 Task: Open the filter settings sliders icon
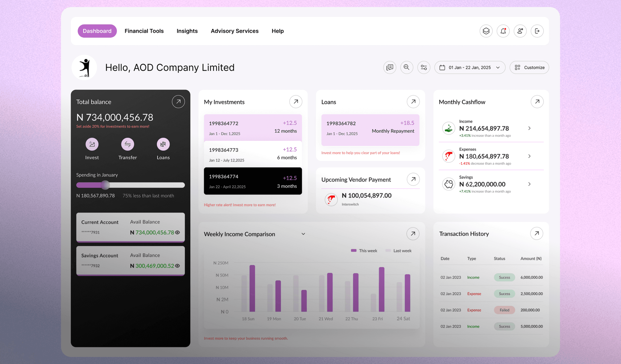[x=424, y=67]
